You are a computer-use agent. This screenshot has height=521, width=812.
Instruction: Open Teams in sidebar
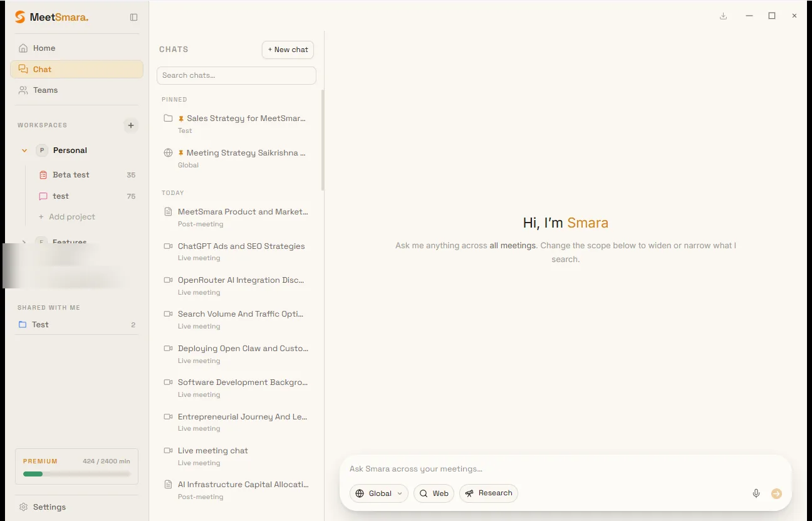pos(76,90)
